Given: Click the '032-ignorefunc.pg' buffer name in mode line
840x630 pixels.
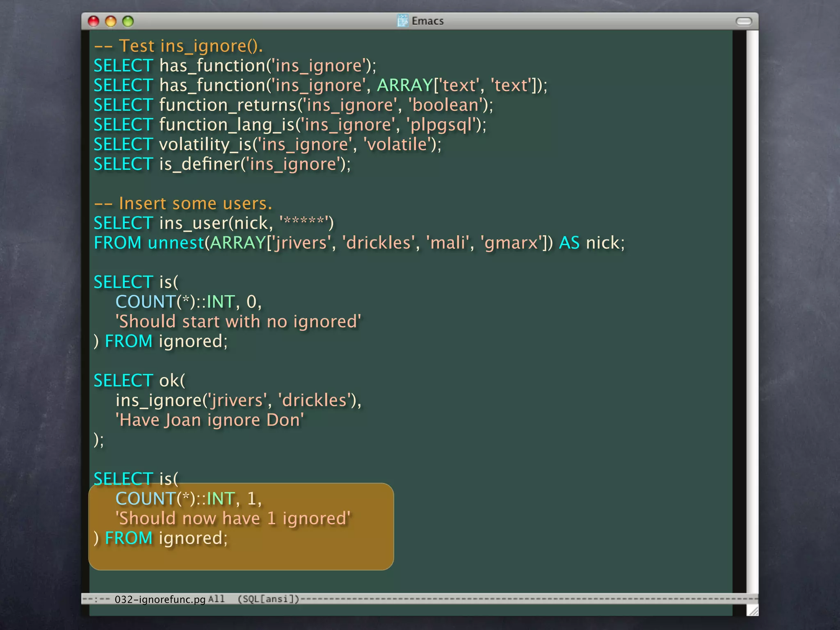Looking at the screenshot, I should point(160,599).
